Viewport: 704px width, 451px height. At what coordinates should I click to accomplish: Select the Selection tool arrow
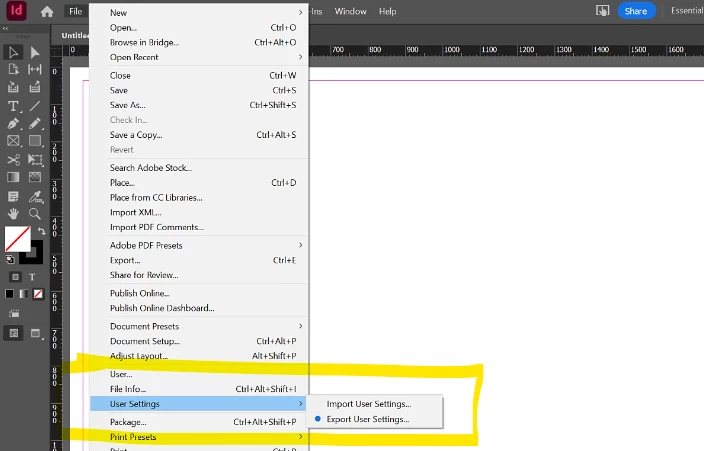point(13,52)
